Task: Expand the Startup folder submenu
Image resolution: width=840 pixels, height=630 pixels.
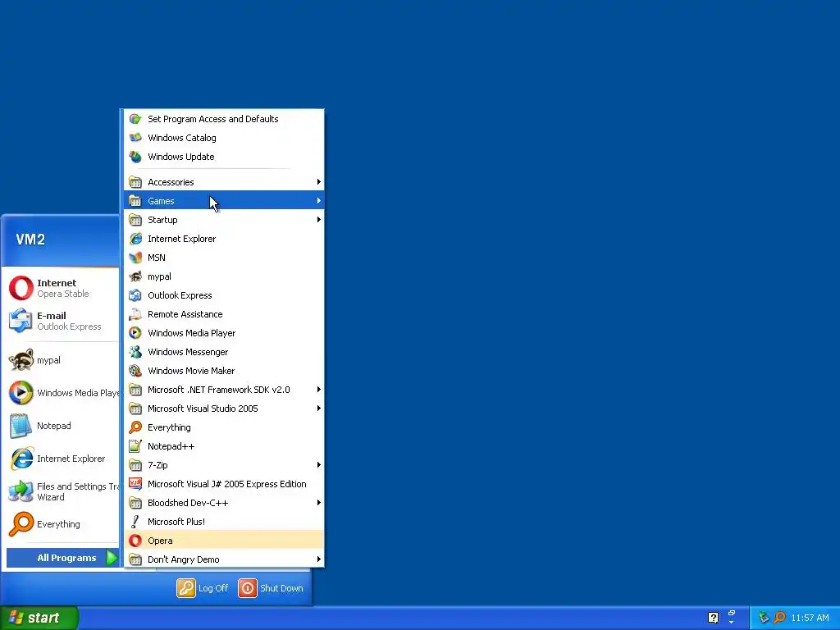Action: coord(224,220)
